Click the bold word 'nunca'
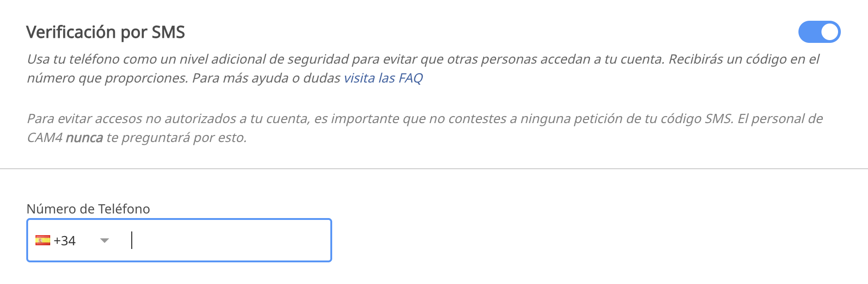The width and height of the screenshot is (868, 284). (84, 138)
